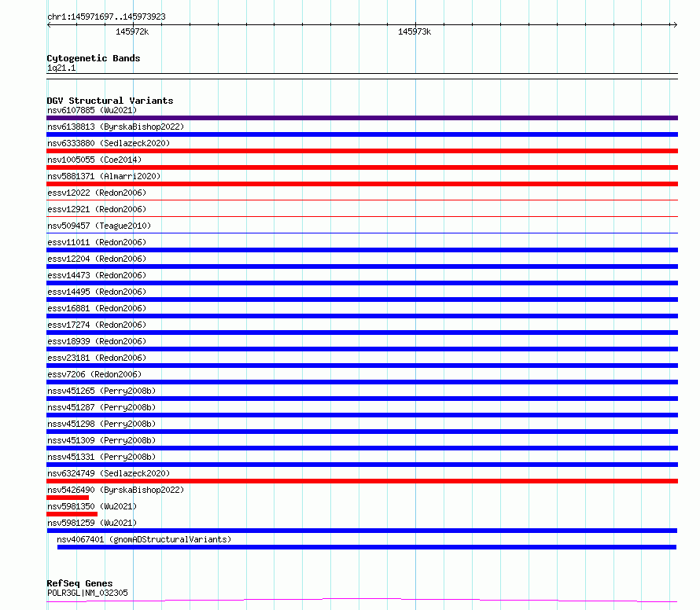Open essv14473 (Redon2006) variant label
Screen dimensions: 700x610
point(97,275)
